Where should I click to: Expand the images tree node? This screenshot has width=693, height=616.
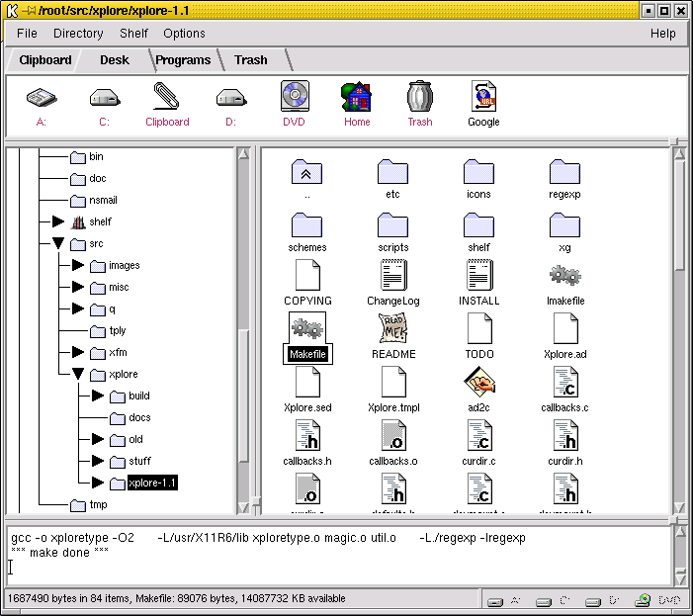point(78,265)
